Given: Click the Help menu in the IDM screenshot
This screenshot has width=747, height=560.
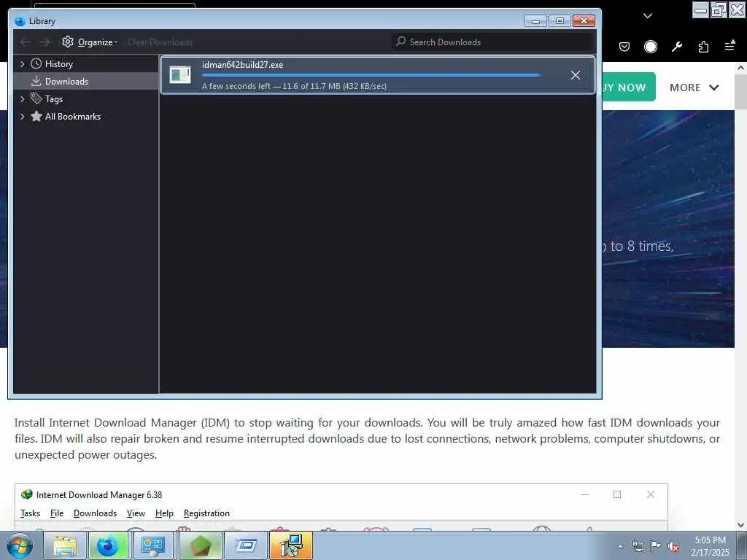Looking at the screenshot, I should click(x=164, y=513).
